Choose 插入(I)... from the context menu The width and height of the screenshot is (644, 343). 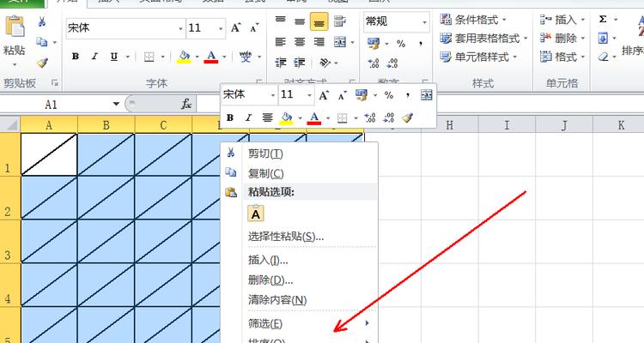tap(300, 260)
